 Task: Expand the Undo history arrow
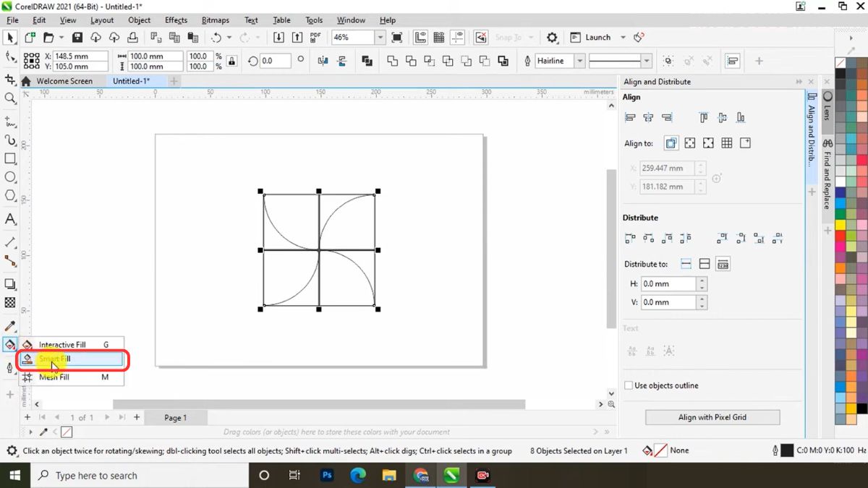(229, 37)
